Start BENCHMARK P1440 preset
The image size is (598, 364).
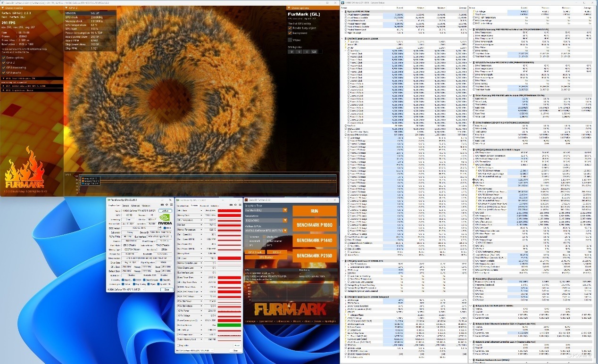tap(314, 240)
